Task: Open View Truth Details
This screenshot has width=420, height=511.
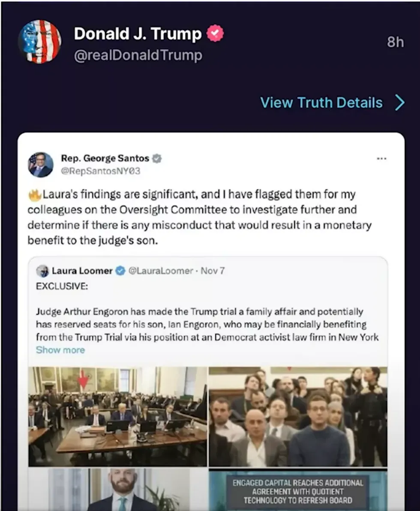Action: [321, 103]
